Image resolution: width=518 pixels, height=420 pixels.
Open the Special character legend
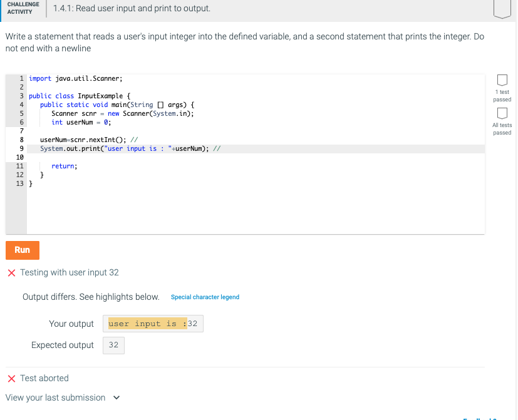(x=205, y=297)
